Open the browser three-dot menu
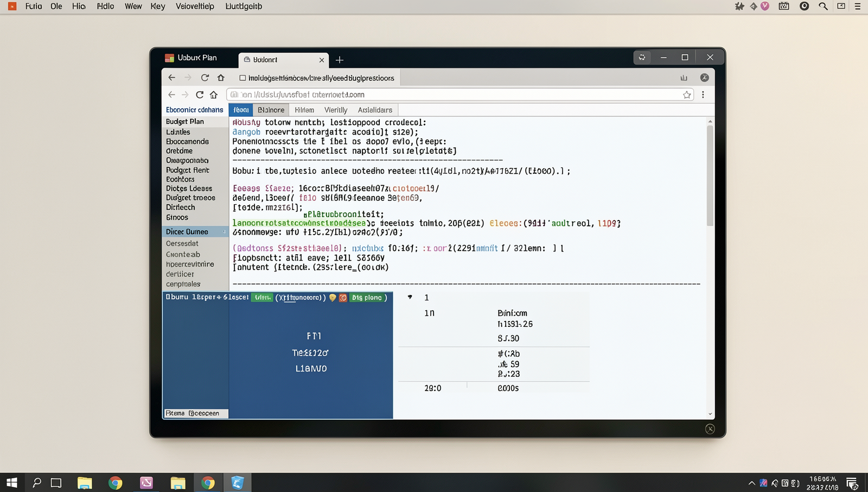 click(703, 94)
